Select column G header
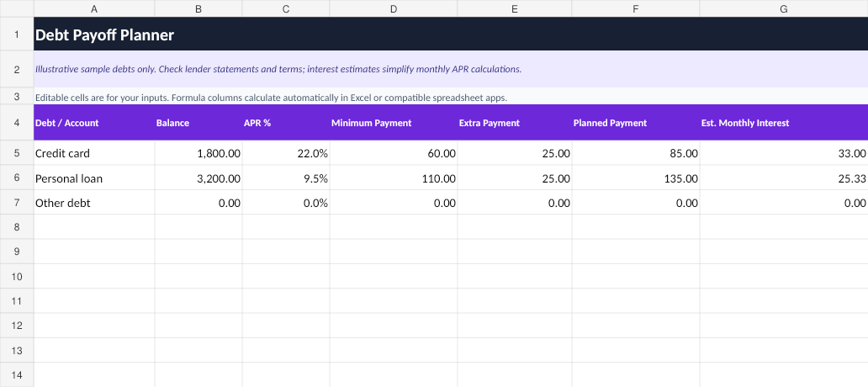Viewport: 868px width, 387px height. coord(784,9)
